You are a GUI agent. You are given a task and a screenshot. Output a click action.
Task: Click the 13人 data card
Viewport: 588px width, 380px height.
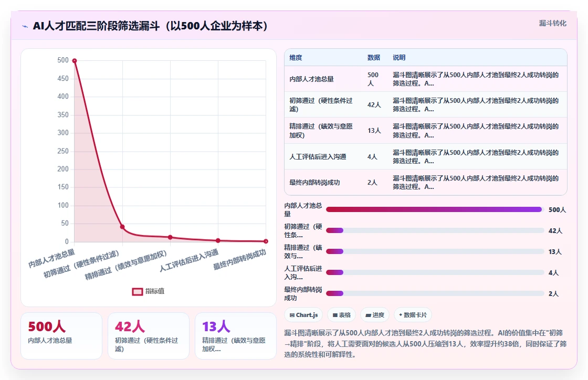(236, 336)
